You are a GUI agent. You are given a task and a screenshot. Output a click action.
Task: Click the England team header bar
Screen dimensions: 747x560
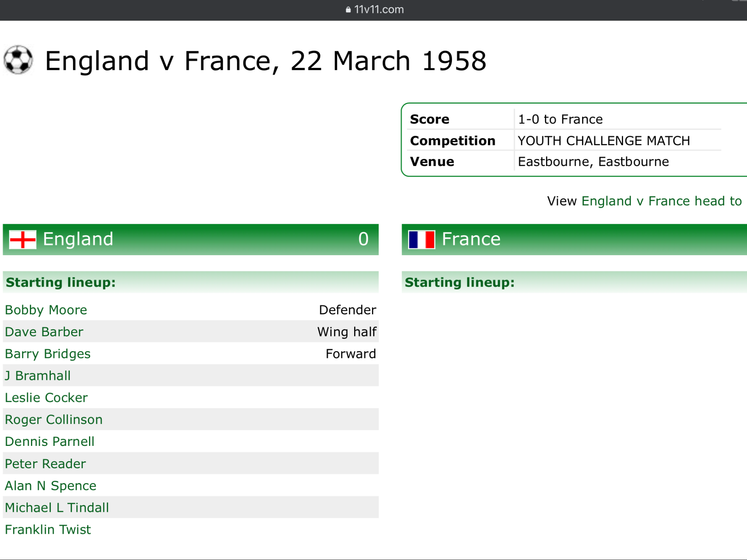191,240
